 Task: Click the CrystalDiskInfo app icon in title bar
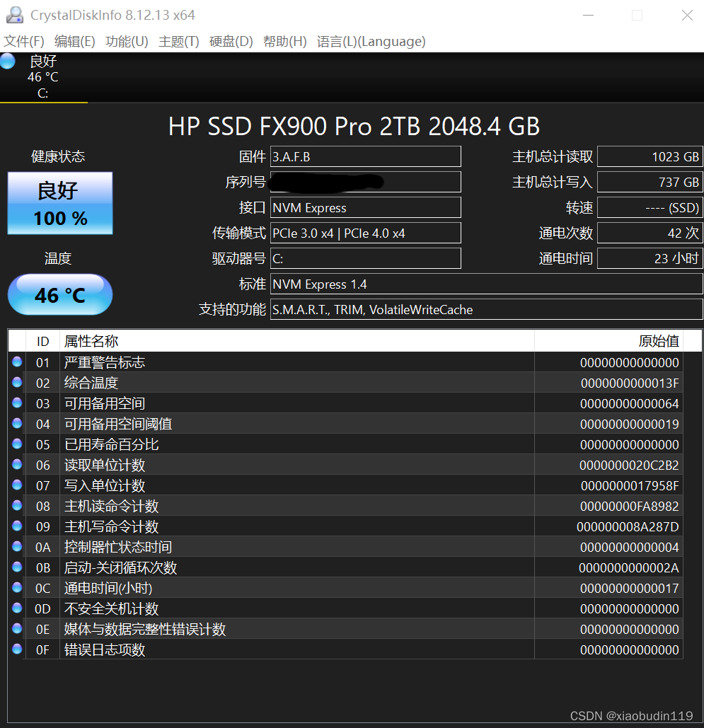(14, 15)
